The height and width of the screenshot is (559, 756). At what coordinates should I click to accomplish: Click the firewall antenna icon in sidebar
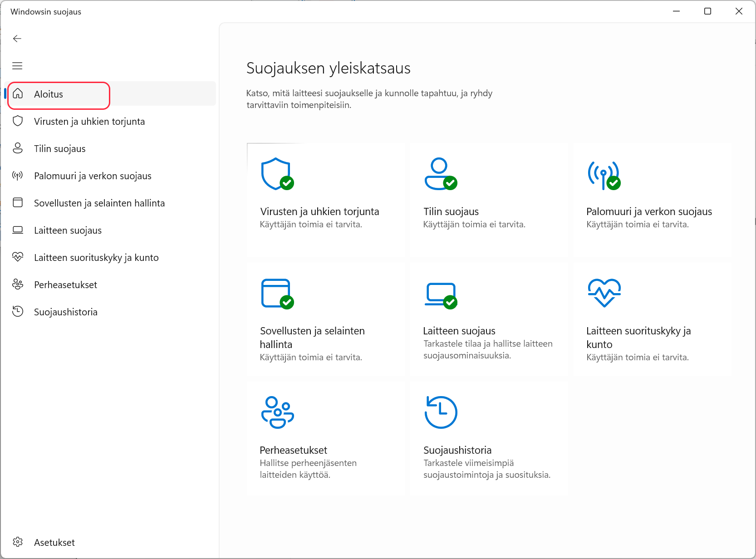18,176
